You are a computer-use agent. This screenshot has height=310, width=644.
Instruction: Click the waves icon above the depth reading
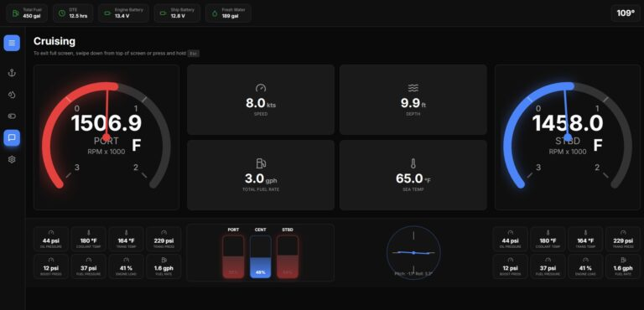(x=413, y=88)
